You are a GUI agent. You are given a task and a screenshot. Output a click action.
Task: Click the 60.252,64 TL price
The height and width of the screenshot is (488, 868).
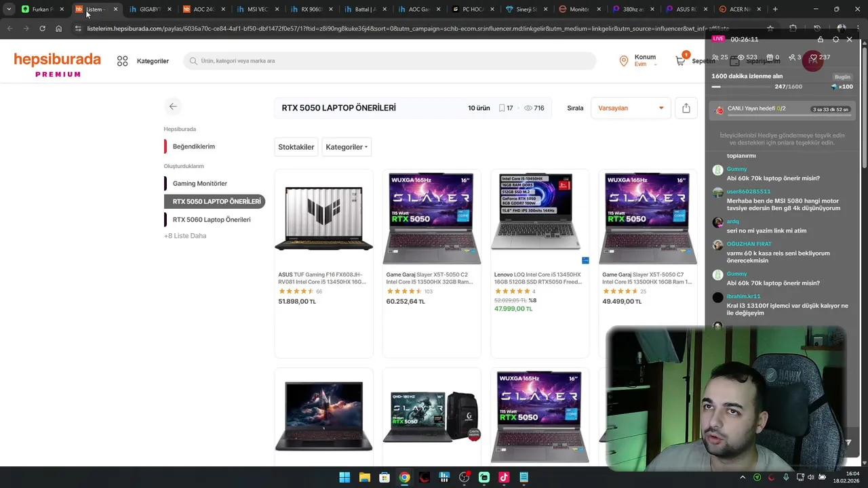tap(406, 302)
